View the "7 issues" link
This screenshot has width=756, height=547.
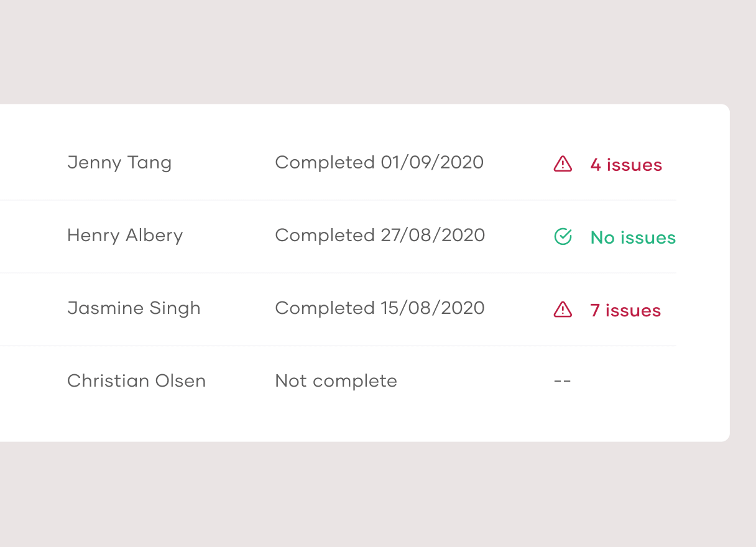(x=625, y=310)
